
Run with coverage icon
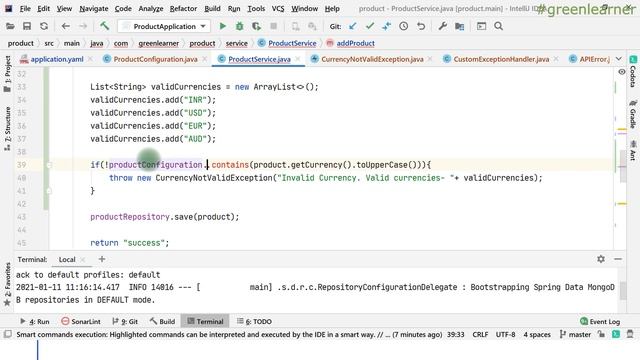[256, 26]
